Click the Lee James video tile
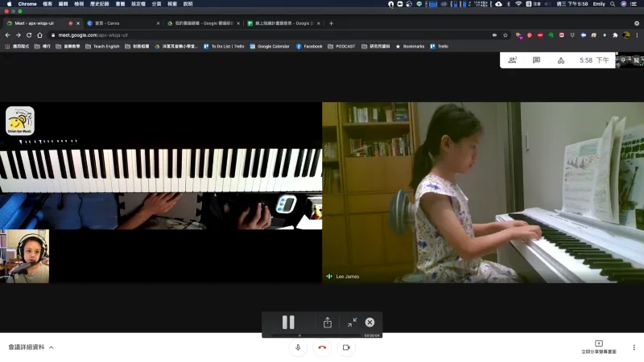The image size is (644, 362). pyautogui.click(x=483, y=193)
